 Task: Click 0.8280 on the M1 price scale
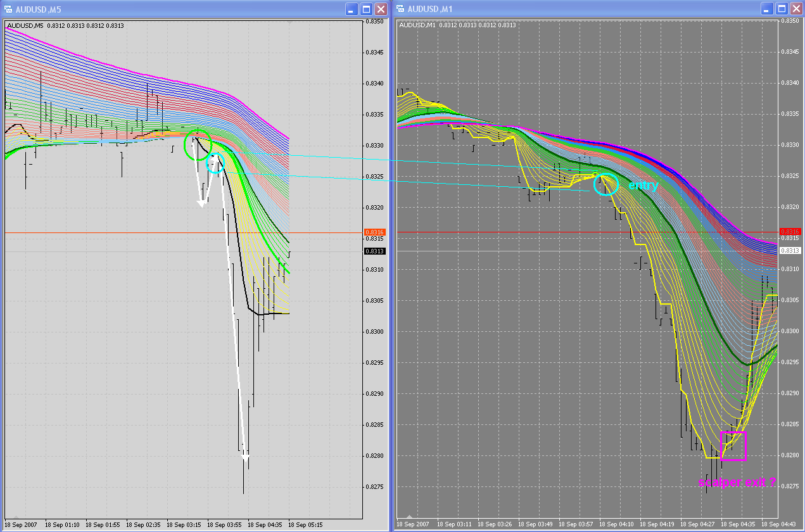pyautogui.click(x=791, y=455)
